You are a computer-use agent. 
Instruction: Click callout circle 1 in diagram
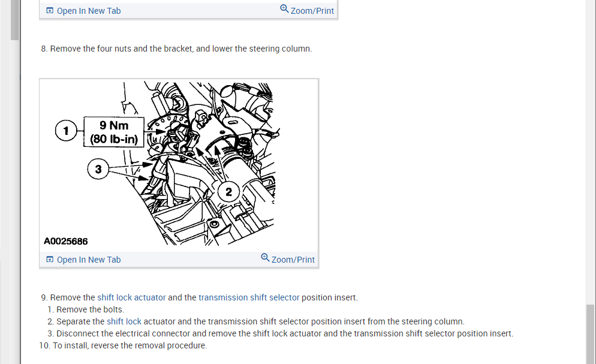pyautogui.click(x=66, y=130)
